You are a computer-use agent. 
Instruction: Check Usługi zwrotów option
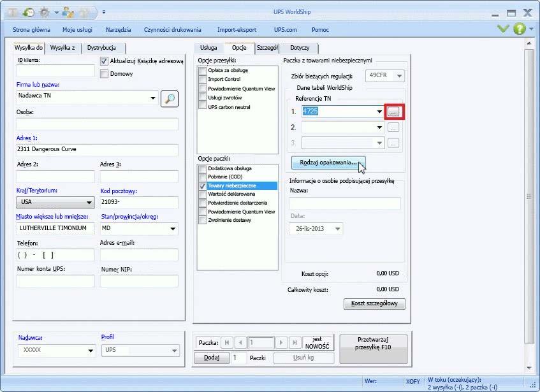[203, 98]
